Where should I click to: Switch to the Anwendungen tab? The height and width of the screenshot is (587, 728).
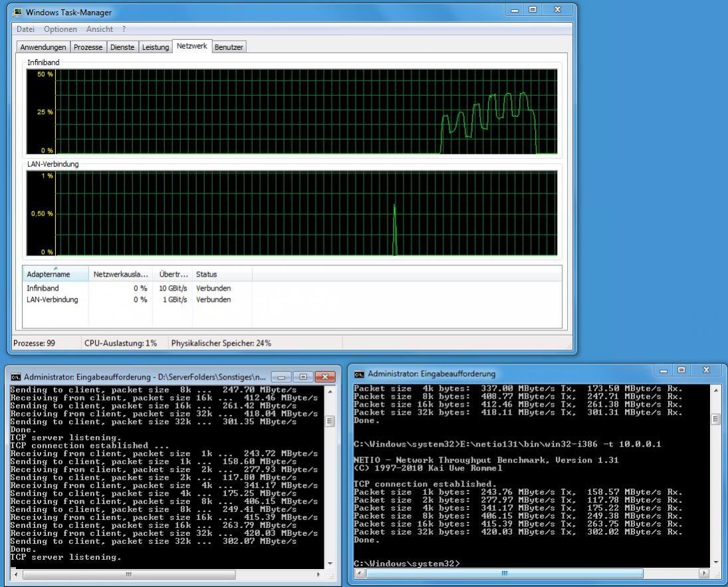pyautogui.click(x=43, y=47)
